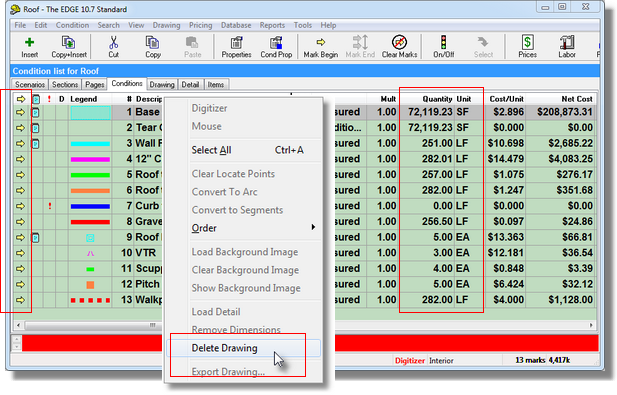Open the Drawing menu
Viewport: 617px width, 395px height.
166,25
